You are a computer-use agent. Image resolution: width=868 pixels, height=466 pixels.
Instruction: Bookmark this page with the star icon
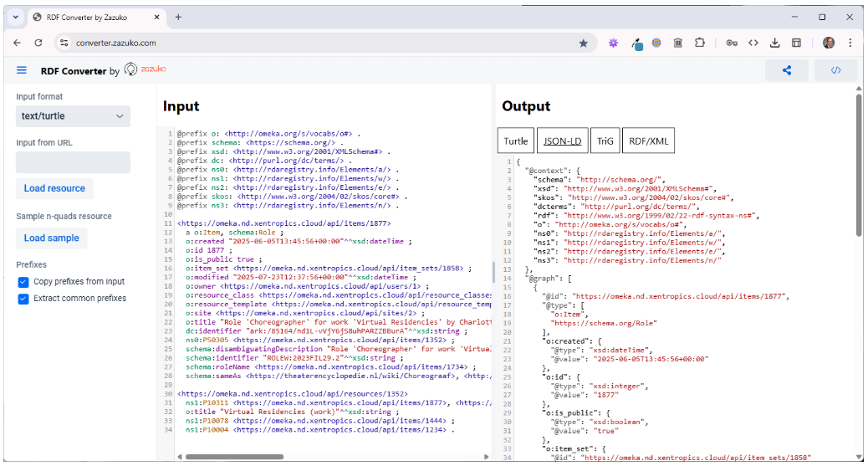click(583, 43)
